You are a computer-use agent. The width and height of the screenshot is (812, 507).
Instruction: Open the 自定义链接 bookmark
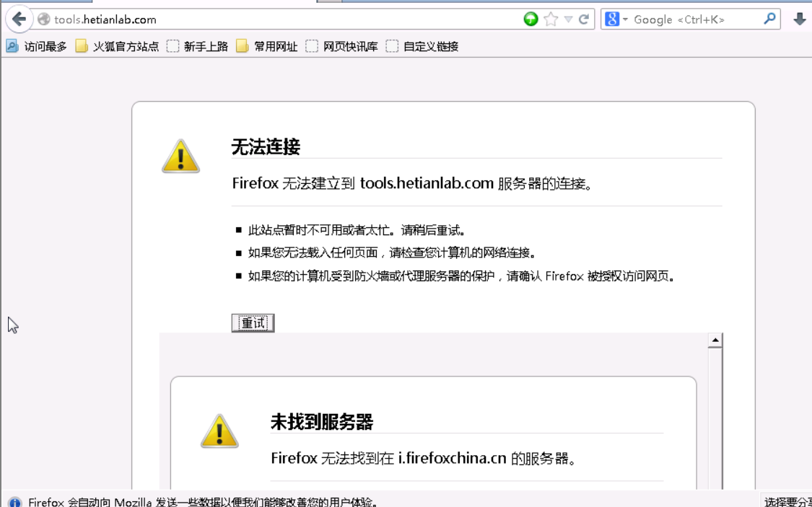422,47
